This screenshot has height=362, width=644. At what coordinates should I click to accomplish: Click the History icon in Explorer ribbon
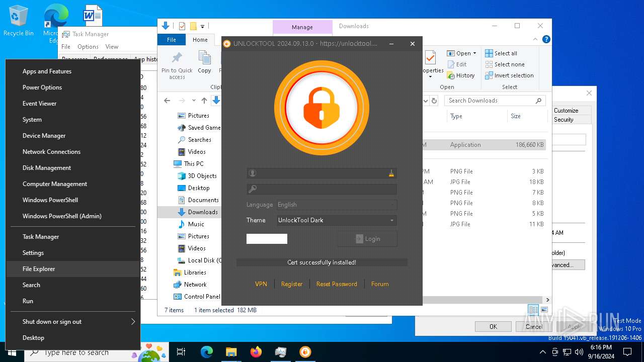pyautogui.click(x=450, y=75)
